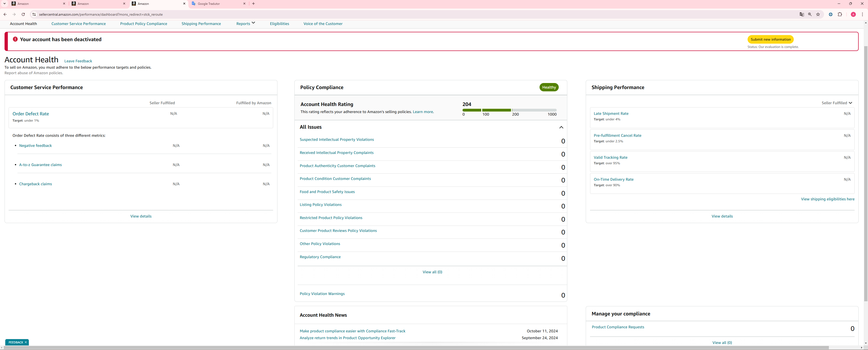This screenshot has height=350, width=868.
Task: Open the Product Policy Compliance menu item
Action: [144, 23]
